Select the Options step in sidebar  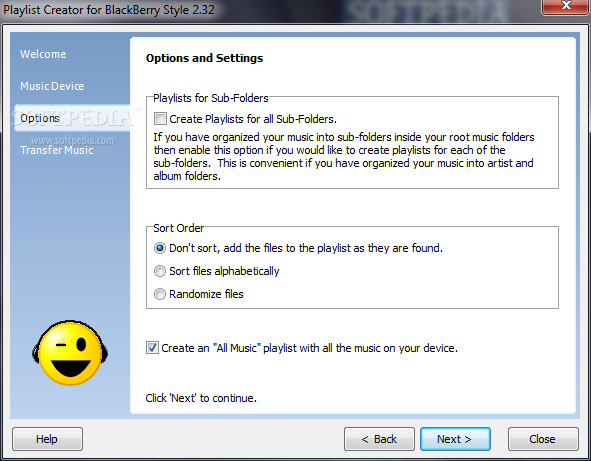point(72,118)
